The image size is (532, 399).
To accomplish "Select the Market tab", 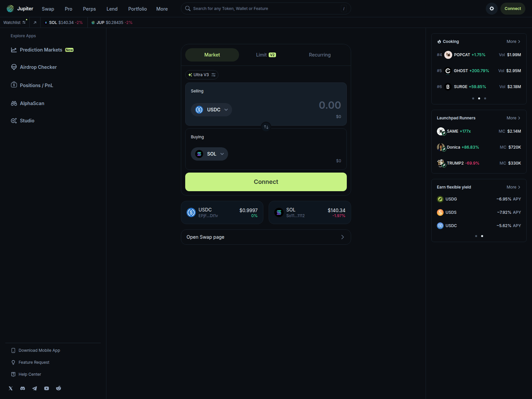I will [212, 55].
